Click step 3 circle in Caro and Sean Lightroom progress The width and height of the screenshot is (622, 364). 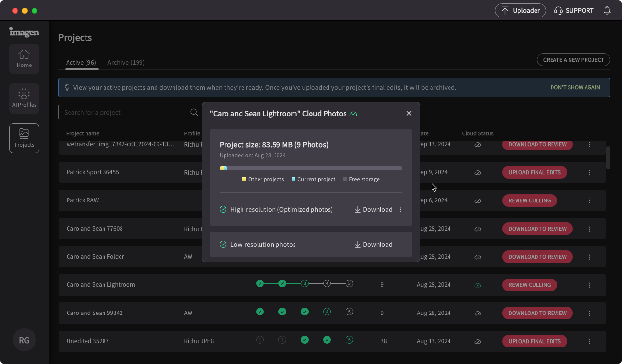click(305, 283)
